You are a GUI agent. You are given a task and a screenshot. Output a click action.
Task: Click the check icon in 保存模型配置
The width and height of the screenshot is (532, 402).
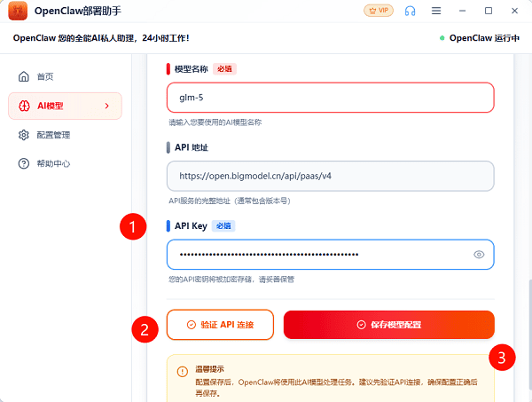point(362,325)
